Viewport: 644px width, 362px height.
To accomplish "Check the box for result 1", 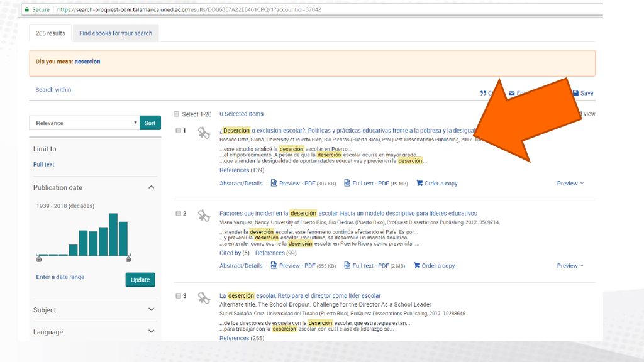I will pyautogui.click(x=178, y=131).
